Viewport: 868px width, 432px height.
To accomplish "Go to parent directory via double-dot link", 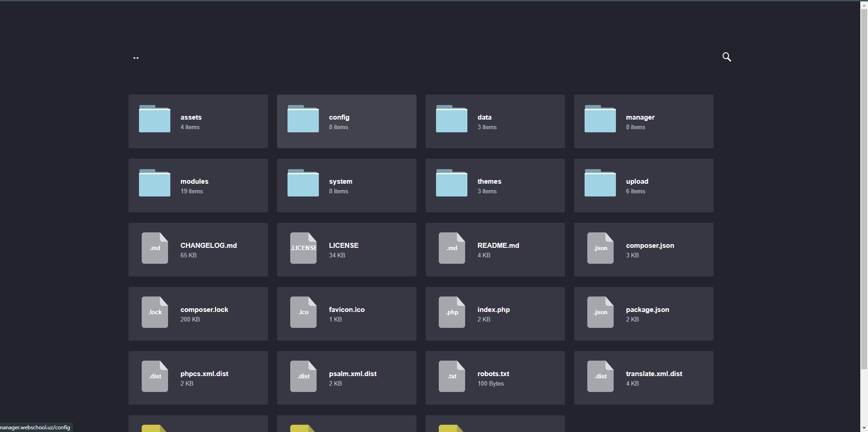I will point(136,58).
